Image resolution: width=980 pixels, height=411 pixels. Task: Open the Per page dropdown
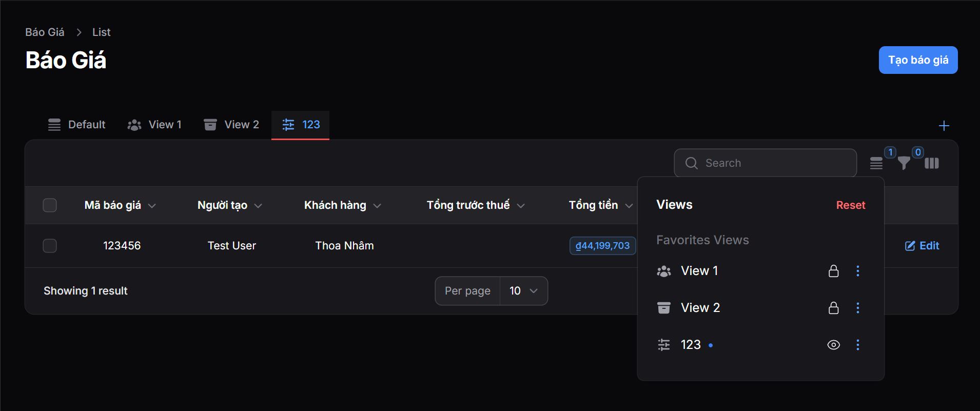523,291
